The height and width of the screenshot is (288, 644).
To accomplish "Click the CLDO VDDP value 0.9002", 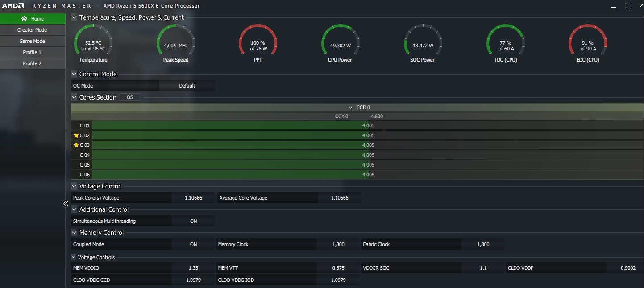I will click(628, 268).
